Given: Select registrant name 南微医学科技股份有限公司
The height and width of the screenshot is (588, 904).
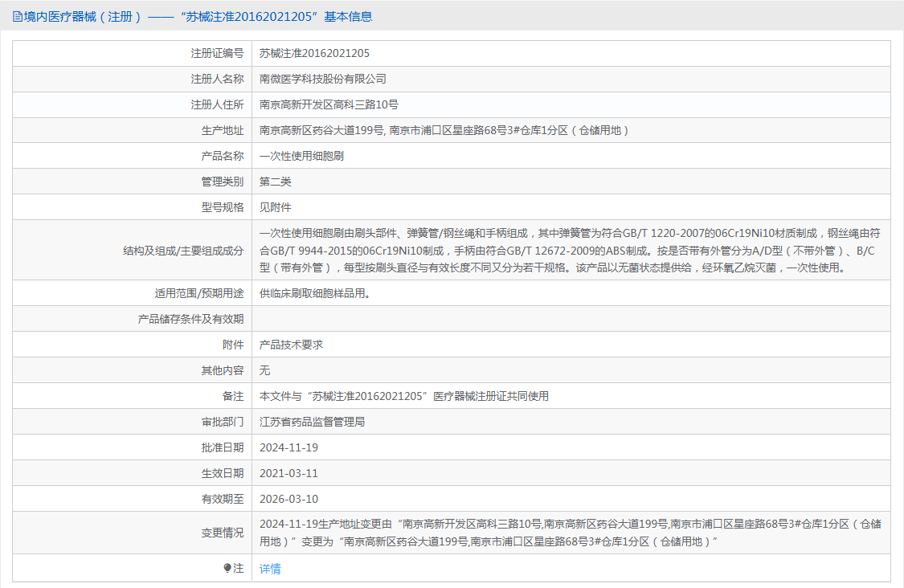Looking at the screenshot, I should (323, 79).
